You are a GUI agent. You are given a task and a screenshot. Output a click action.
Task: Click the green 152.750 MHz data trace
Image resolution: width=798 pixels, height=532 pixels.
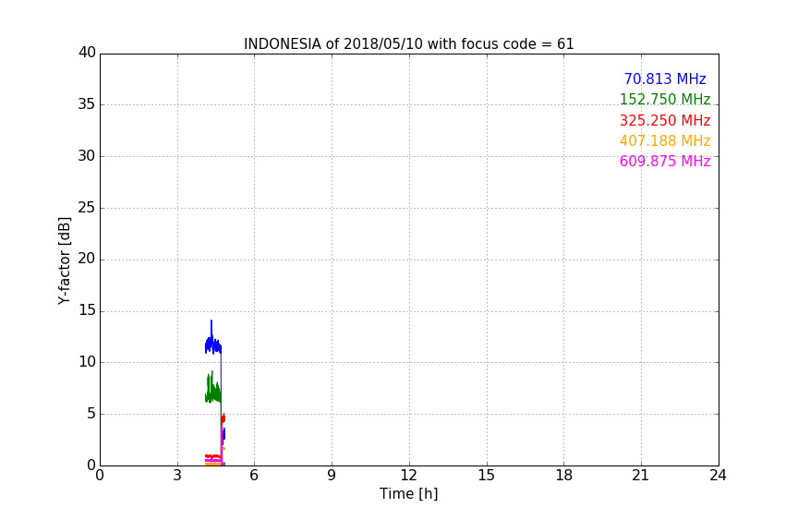213,394
